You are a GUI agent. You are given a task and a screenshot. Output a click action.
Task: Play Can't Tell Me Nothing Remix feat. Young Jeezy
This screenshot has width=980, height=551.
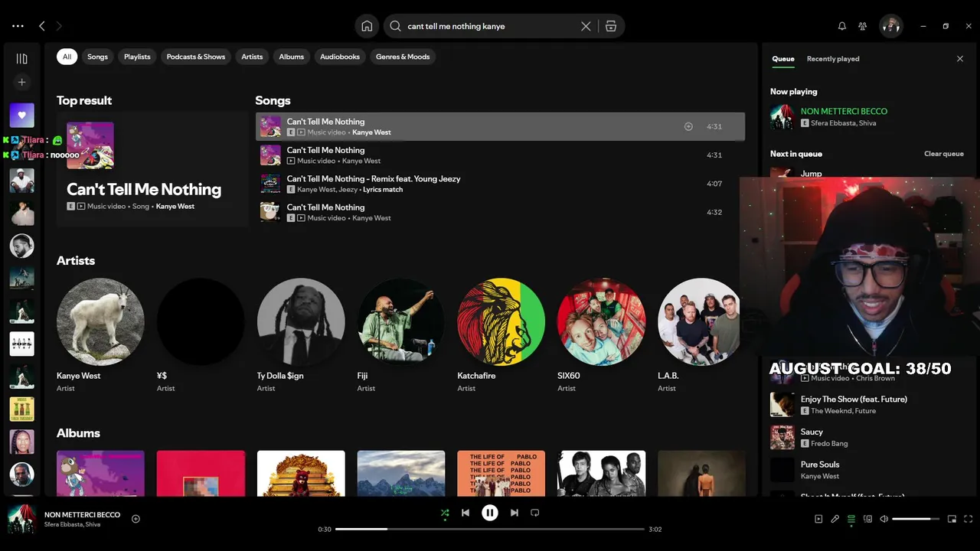coord(500,184)
